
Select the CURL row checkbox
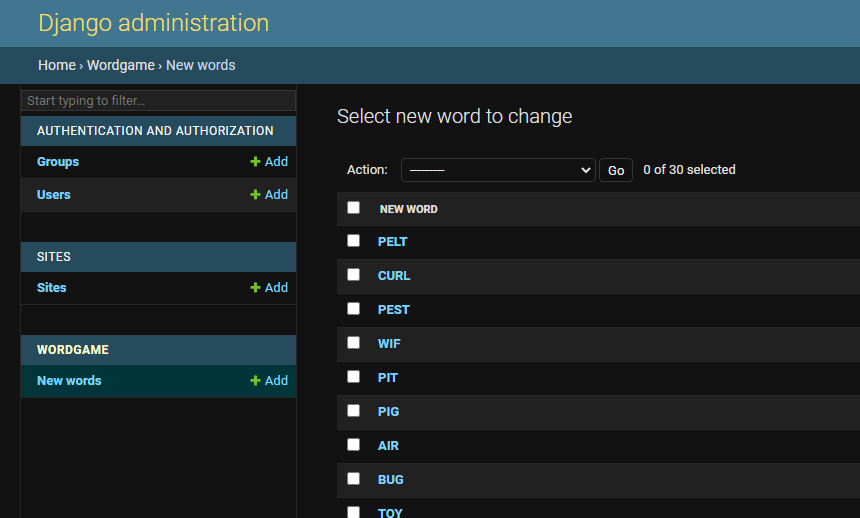[353, 275]
